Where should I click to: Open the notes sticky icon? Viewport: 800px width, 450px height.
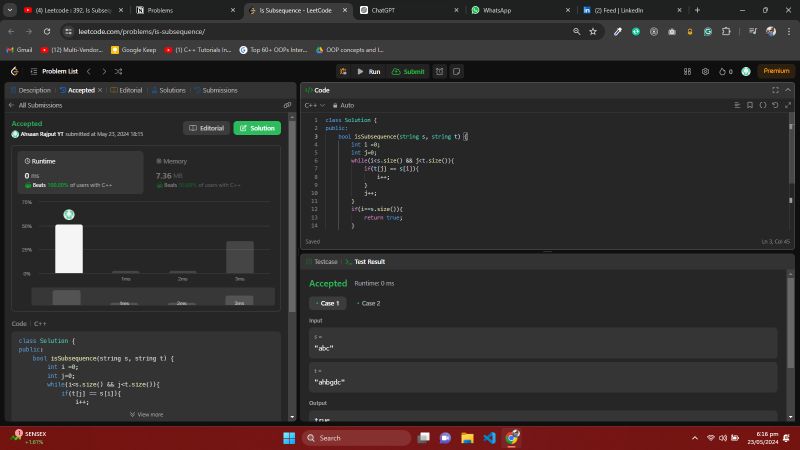pyautogui.click(x=457, y=71)
